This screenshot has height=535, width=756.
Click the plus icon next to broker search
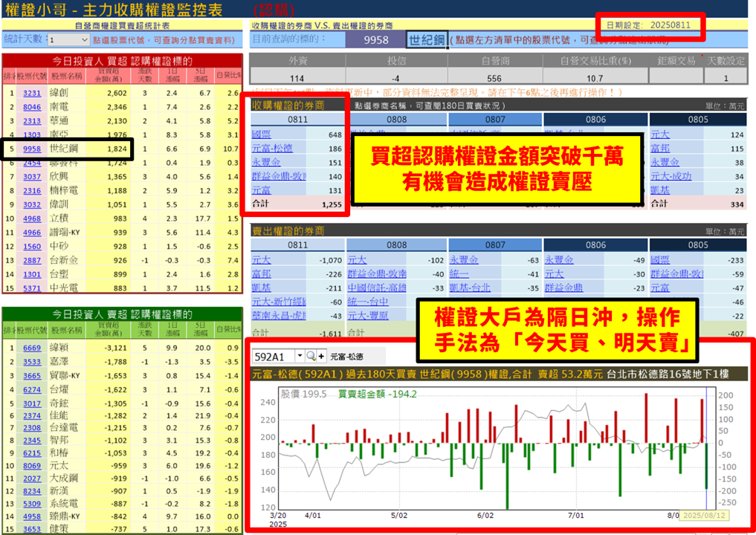321,356
